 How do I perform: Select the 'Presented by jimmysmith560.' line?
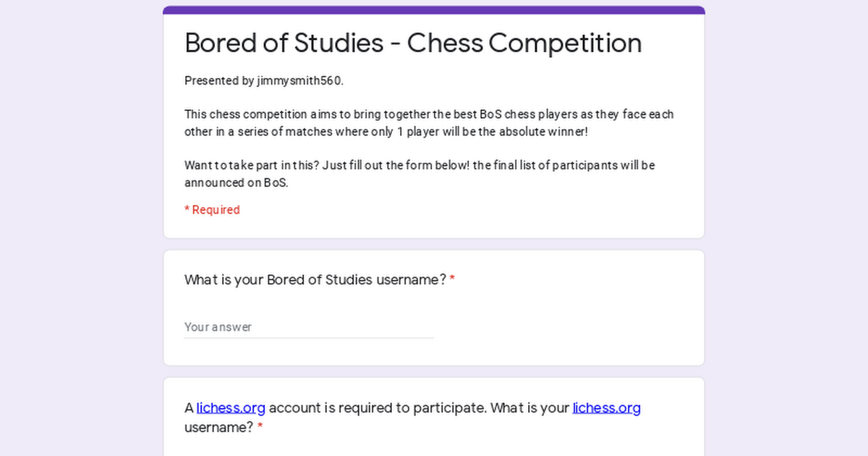point(264,81)
